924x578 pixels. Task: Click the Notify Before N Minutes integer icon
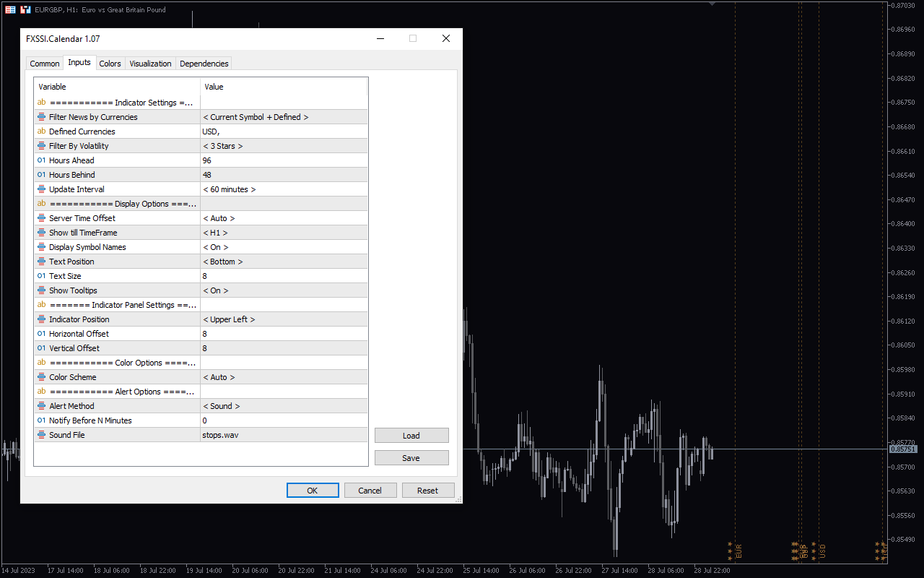point(41,420)
